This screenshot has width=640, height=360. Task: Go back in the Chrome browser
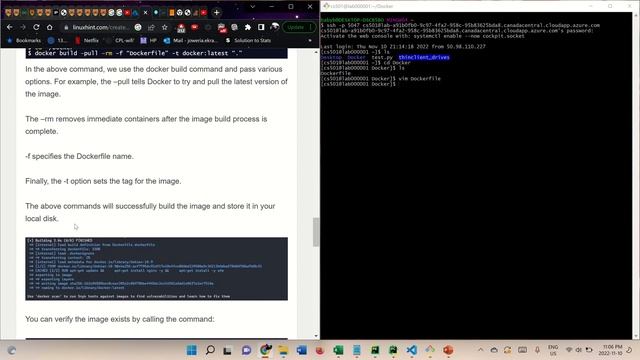coord(10,27)
